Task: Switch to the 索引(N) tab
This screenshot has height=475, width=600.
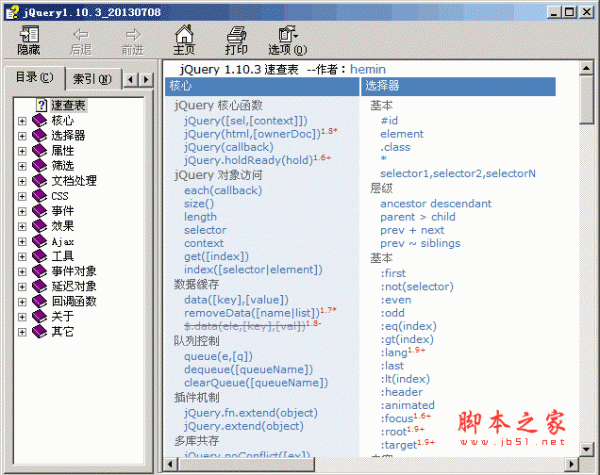Action: coord(93,79)
